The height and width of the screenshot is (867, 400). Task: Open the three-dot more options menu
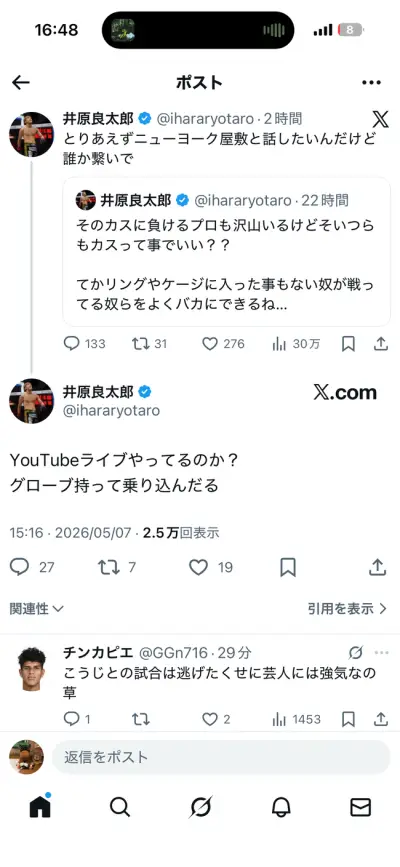371,82
